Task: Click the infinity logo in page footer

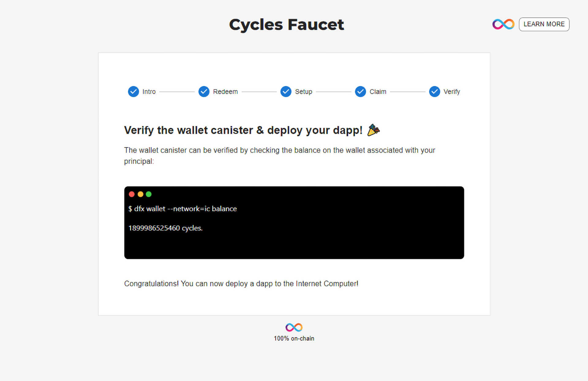Action: (x=294, y=327)
